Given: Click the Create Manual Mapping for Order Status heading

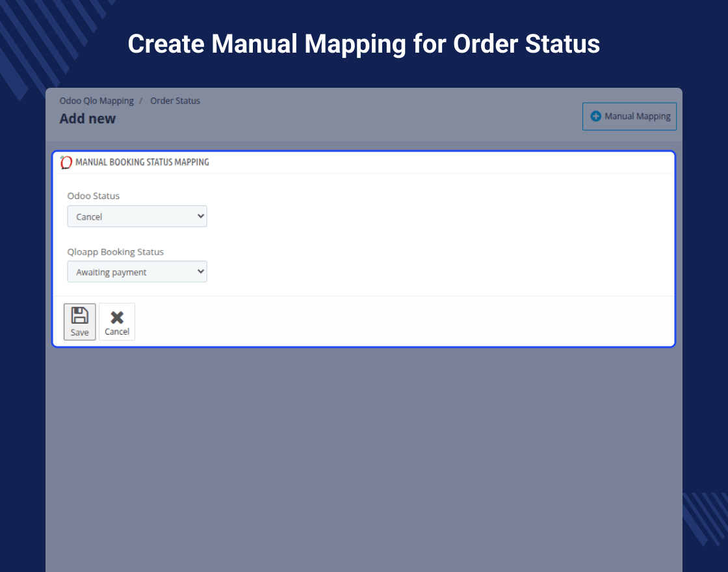Looking at the screenshot, I should point(363,44).
